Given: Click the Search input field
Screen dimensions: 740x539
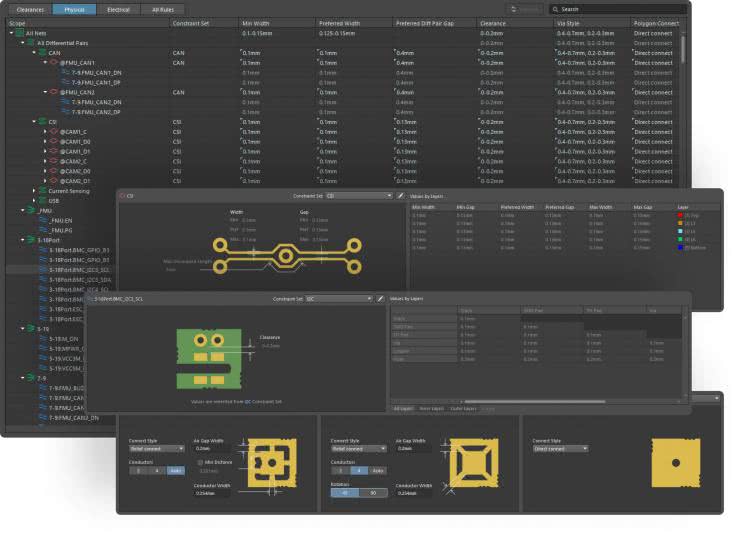Looking at the screenshot, I should (617, 9).
